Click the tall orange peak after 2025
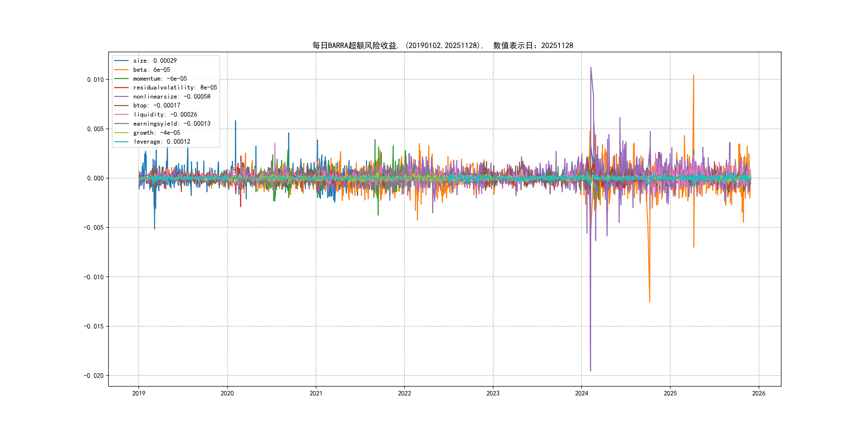Viewport: 868px width, 434px height. (693, 76)
